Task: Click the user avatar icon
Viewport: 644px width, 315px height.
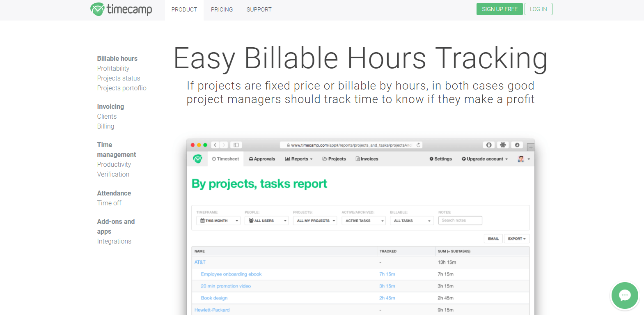Action: point(521,159)
